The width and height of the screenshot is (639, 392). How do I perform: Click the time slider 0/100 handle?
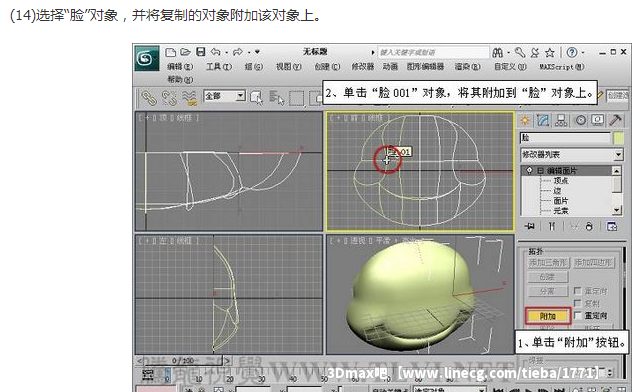[x=183, y=361]
